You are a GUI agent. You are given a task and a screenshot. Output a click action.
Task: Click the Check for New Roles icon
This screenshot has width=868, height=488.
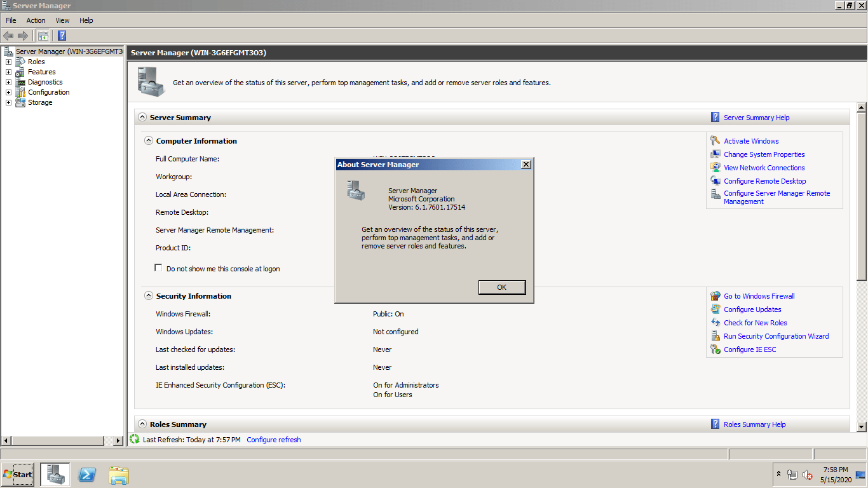click(x=715, y=323)
